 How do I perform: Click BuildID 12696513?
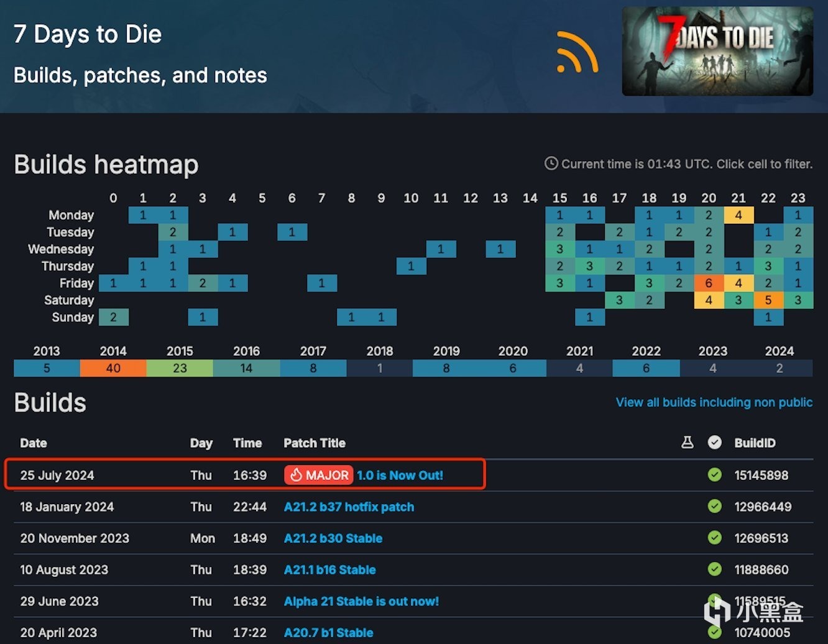click(761, 538)
